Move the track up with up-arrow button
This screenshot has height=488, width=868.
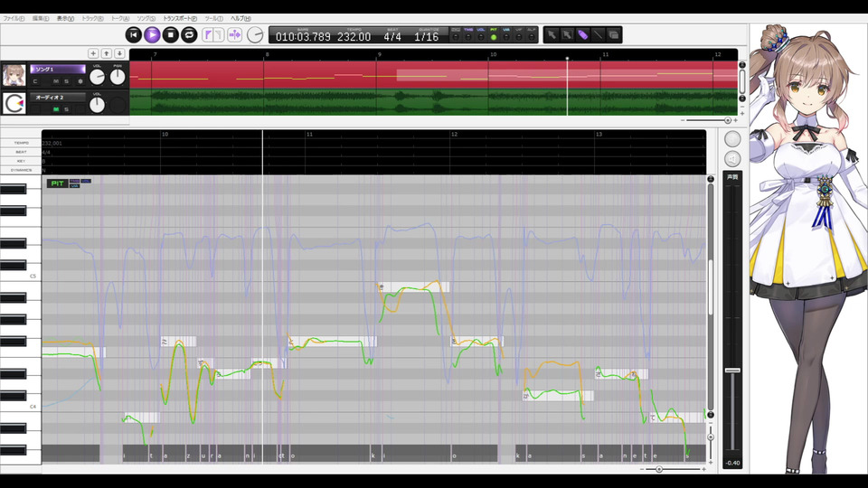[x=107, y=53]
